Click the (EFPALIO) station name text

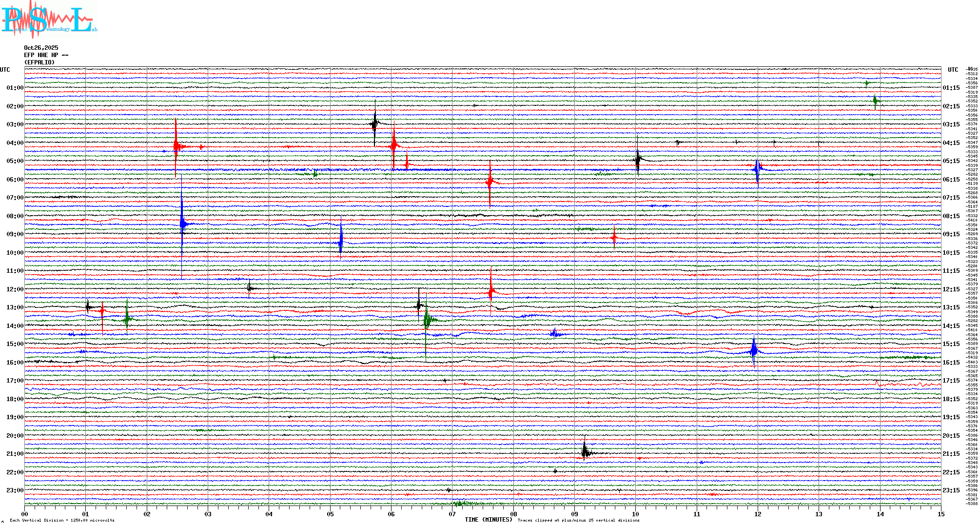point(39,62)
